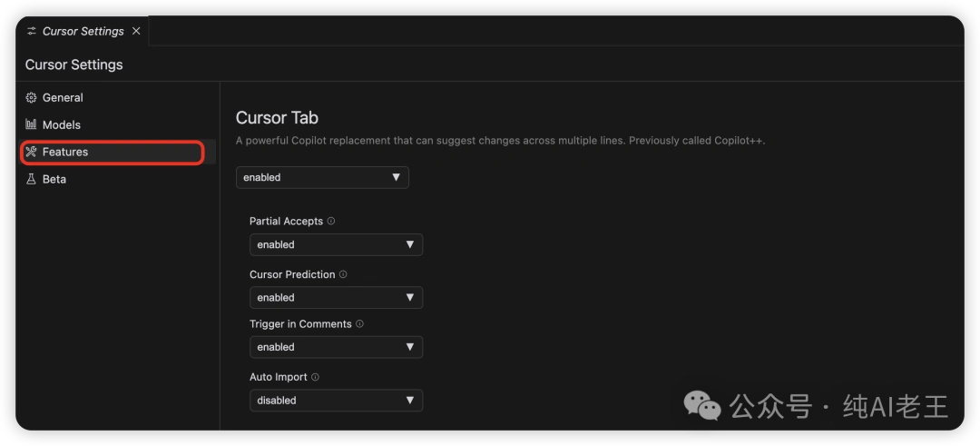Select the Features settings section
Screen dimensions: 980x446
point(65,153)
